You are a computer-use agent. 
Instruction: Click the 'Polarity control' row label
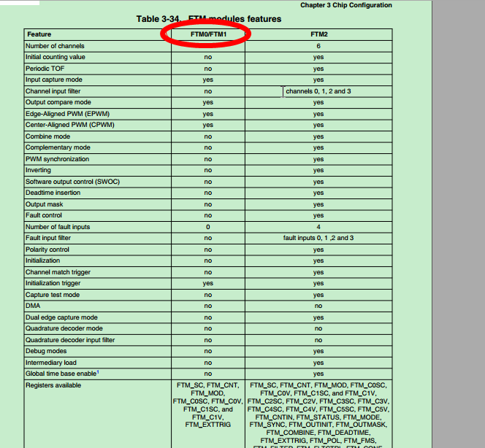click(x=47, y=250)
